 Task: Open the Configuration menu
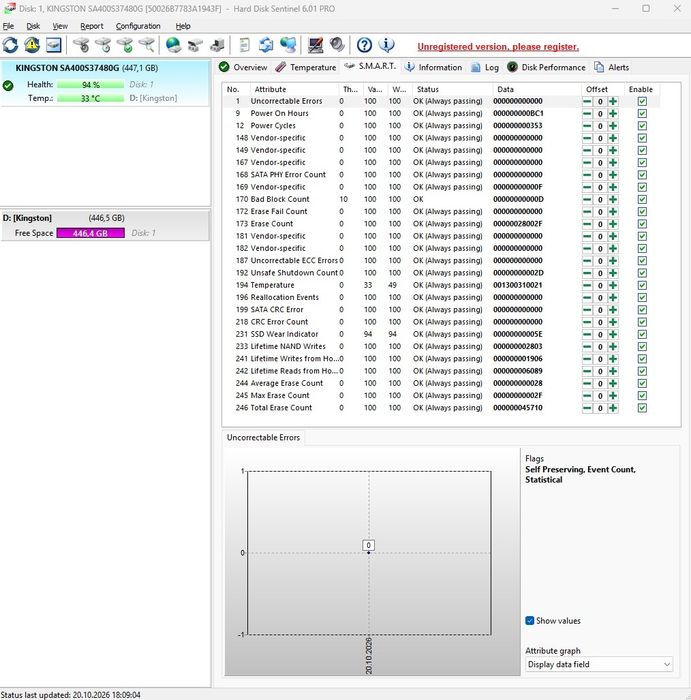tap(138, 26)
